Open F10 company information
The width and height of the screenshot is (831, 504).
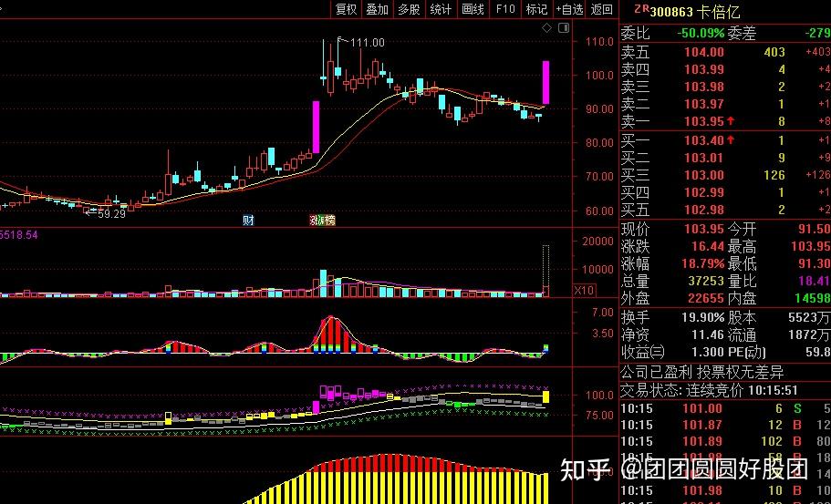pos(505,9)
